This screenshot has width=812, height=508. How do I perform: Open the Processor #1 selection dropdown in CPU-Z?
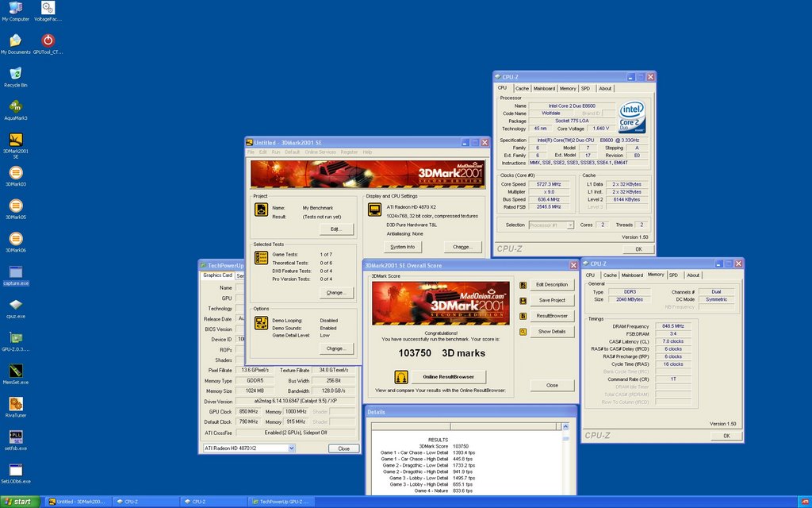point(569,225)
